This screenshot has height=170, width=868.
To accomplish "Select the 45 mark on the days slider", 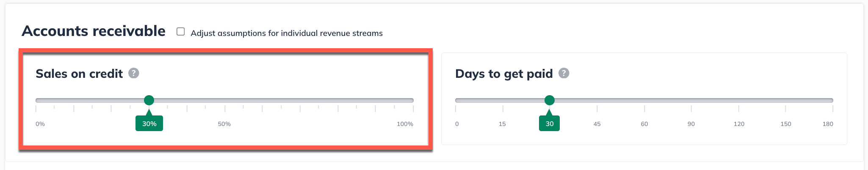I will tap(597, 124).
